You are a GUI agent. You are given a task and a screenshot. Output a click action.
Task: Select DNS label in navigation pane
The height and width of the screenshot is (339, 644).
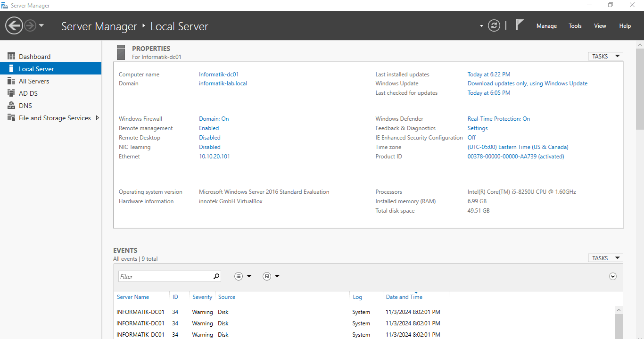tap(25, 106)
